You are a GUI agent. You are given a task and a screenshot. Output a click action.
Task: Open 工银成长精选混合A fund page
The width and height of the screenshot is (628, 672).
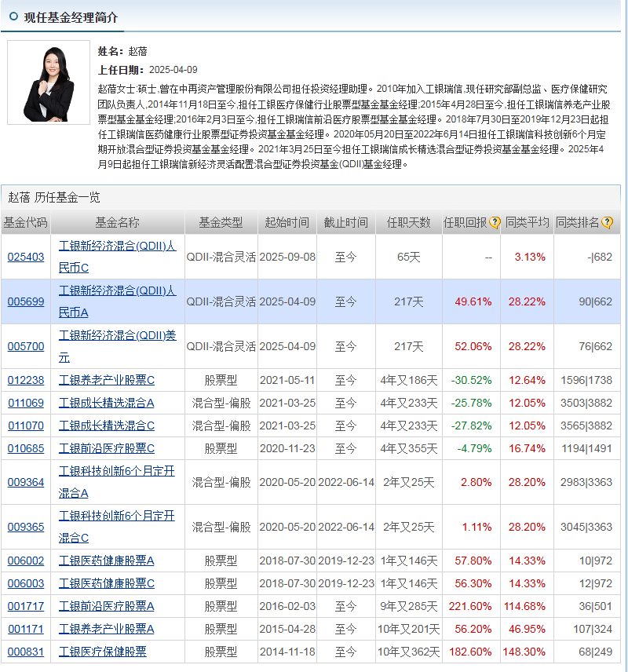[x=106, y=403]
